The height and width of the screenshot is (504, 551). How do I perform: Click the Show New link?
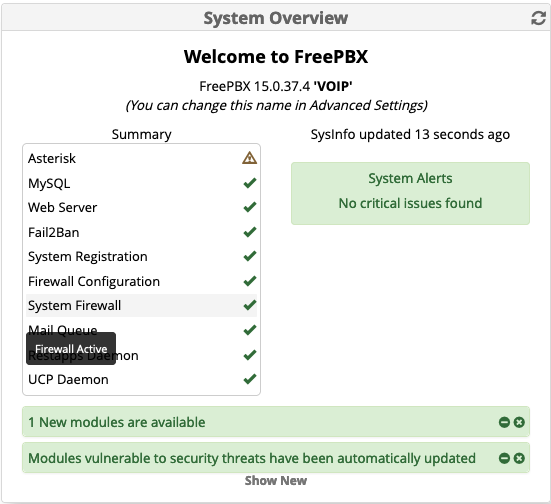click(276, 480)
